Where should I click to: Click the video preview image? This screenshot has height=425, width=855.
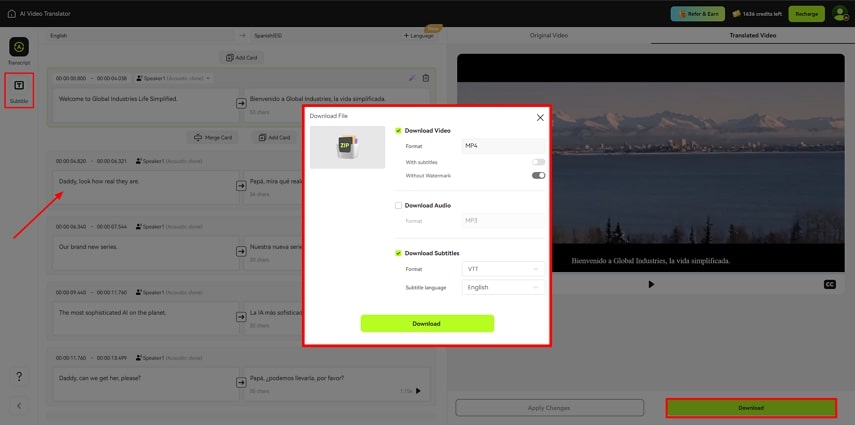click(x=651, y=163)
